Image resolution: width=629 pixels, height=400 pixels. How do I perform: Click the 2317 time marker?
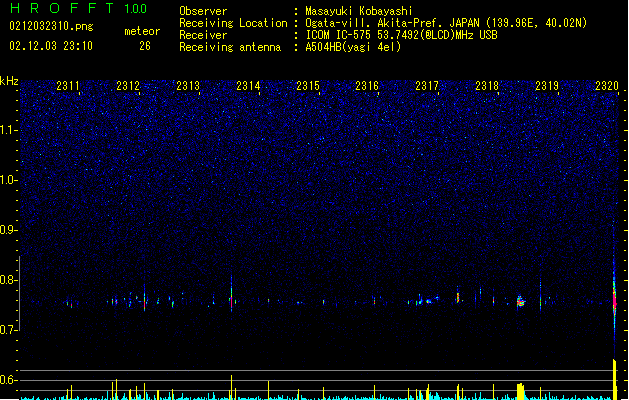tap(427, 86)
